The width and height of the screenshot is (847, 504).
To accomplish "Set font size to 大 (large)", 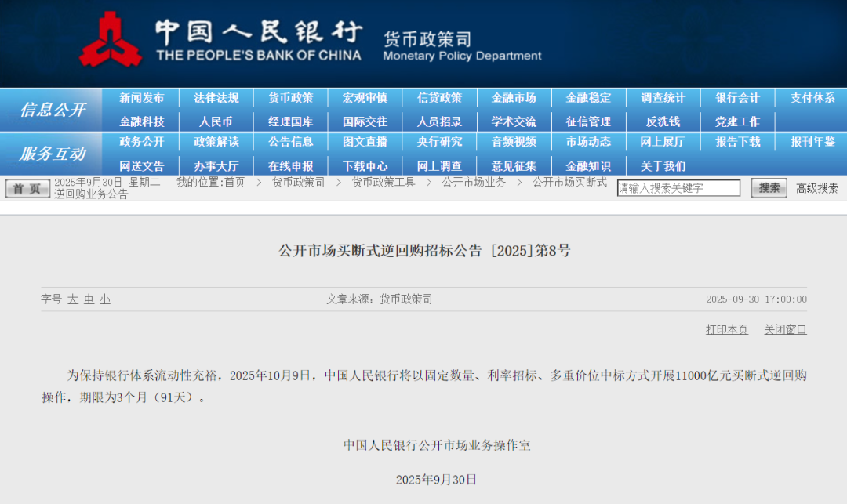I will (x=73, y=299).
